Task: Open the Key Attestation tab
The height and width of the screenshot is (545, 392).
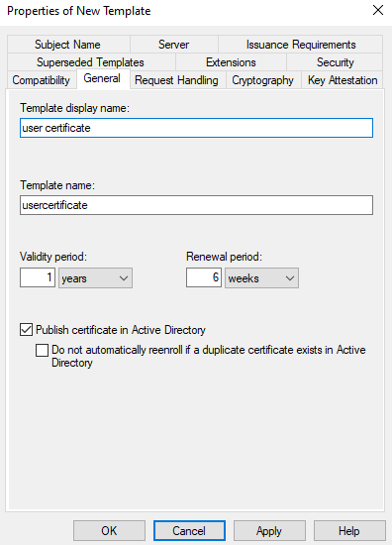Action: (x=343, y=80)
